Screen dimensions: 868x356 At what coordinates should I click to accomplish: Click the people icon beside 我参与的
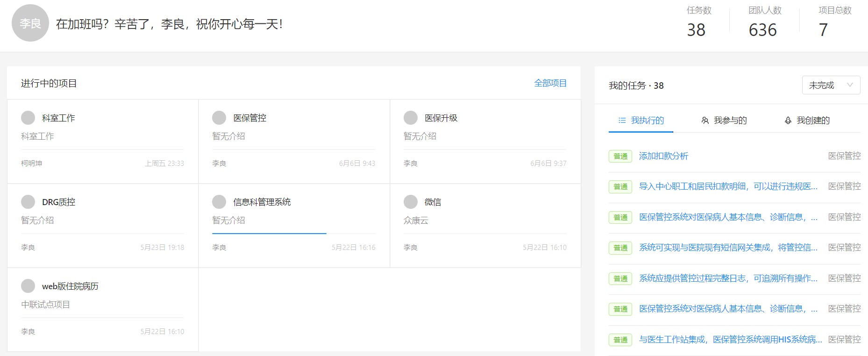(705, 121)
